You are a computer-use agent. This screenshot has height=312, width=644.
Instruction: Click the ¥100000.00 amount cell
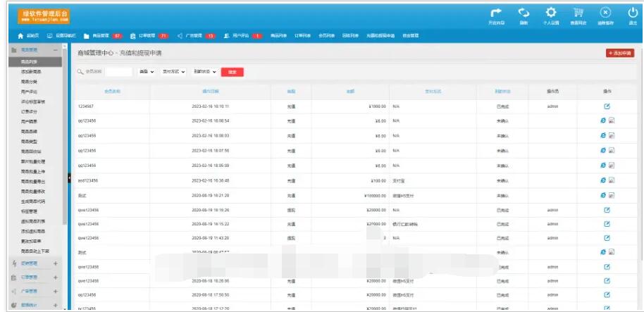click(374, 195)
